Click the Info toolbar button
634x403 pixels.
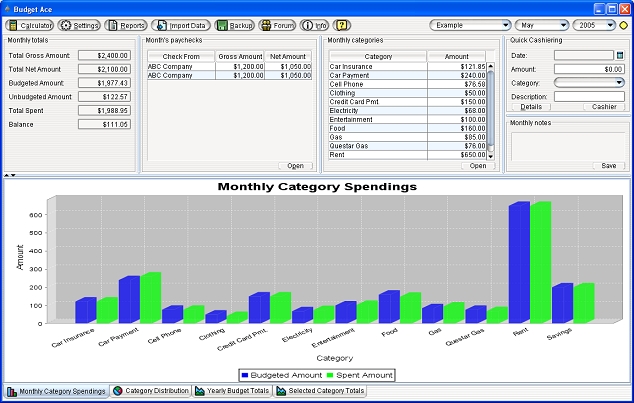click(x=315, y=25)
